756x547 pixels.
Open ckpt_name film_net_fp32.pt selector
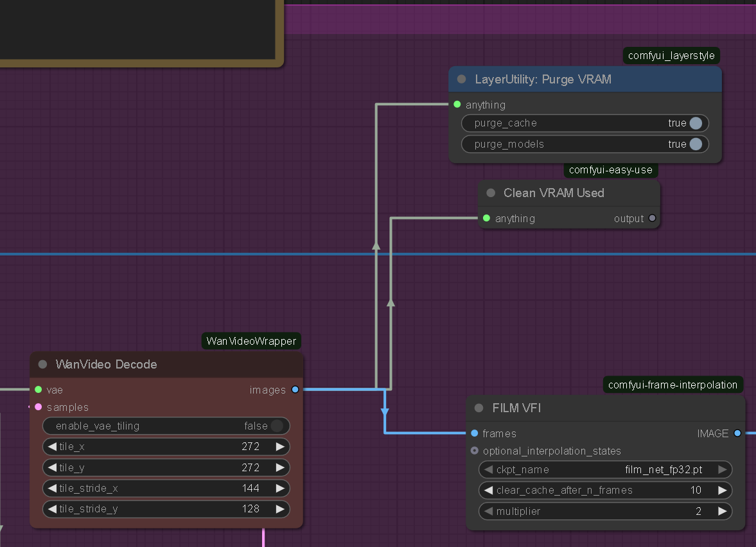click(x=606, y=469)
